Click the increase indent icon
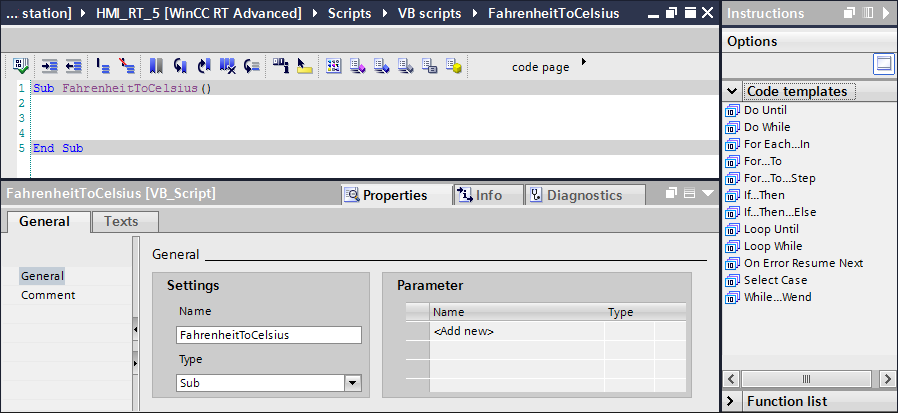 (50, 66)
